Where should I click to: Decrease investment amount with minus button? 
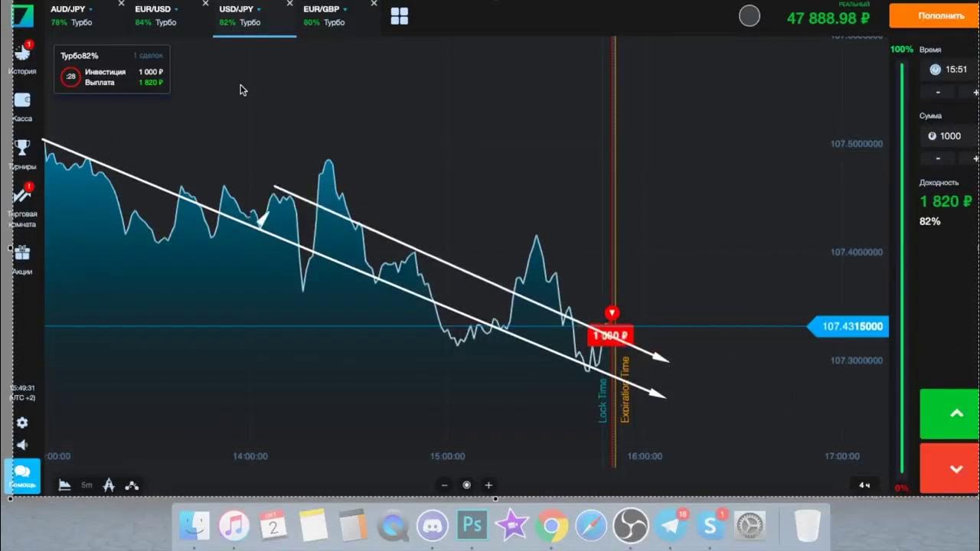point(939,158)
